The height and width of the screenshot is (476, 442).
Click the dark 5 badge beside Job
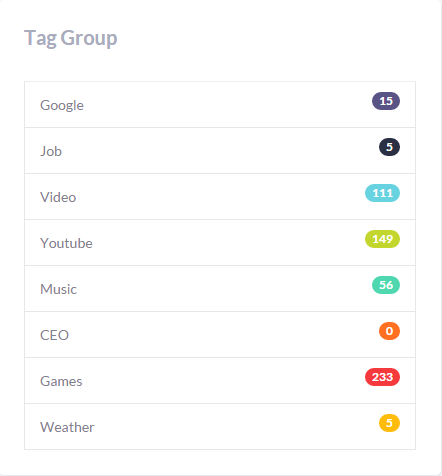click(389, 147)
